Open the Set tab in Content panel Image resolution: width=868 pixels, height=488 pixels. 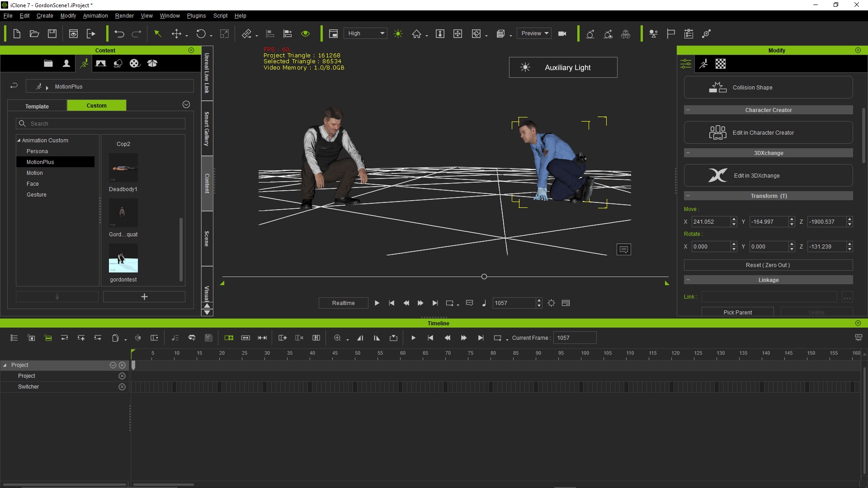pos(101,63)
